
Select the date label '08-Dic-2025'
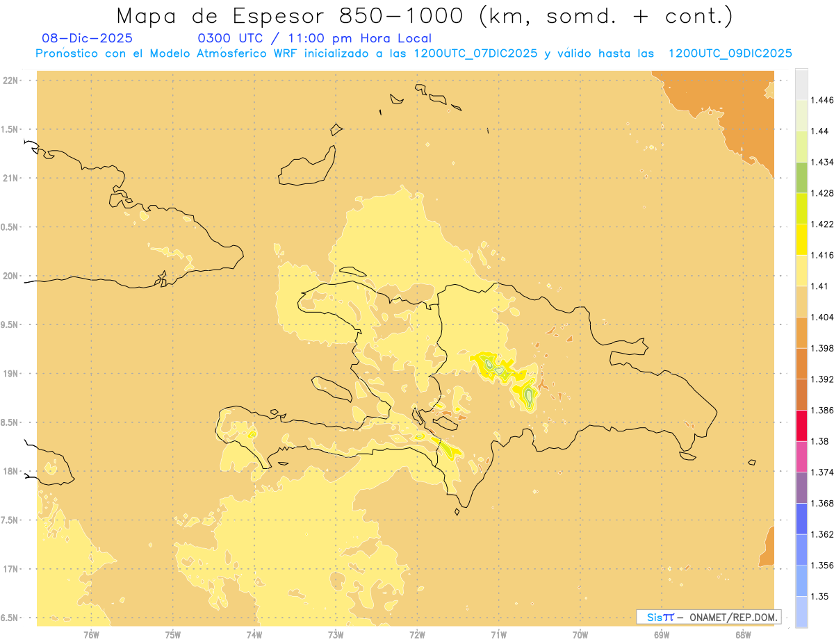[x=88, y=38]
